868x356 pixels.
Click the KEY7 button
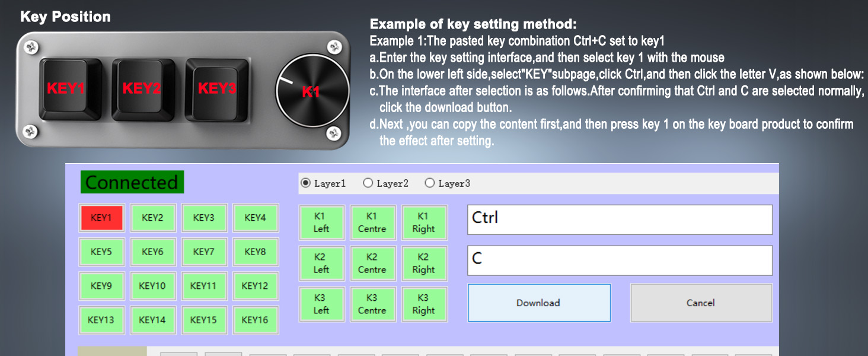point(203,252)
